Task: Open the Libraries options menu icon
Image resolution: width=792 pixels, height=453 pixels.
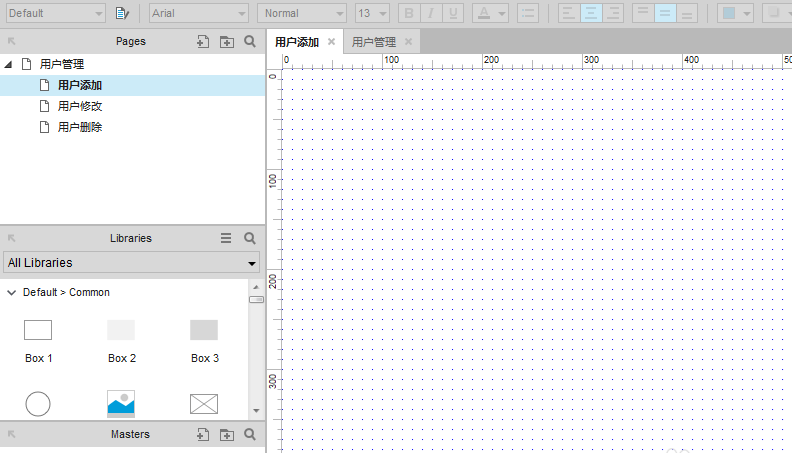Action: [x=226, y=238]
